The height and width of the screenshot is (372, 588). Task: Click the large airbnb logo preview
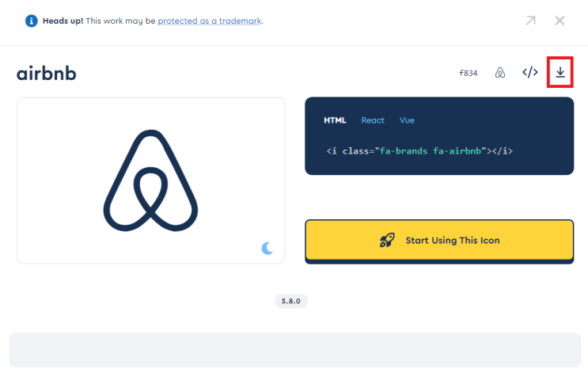coord(150,180)
